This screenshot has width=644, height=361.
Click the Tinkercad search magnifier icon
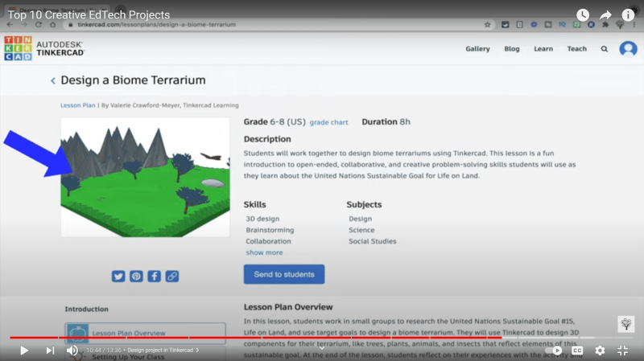[x=604, y=49]
